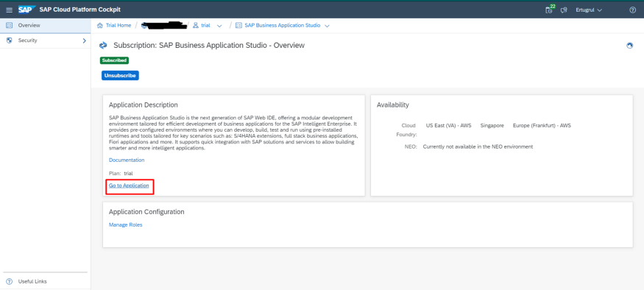
Task: Click 'Plan: trial' text
Action: click(121, 174)
